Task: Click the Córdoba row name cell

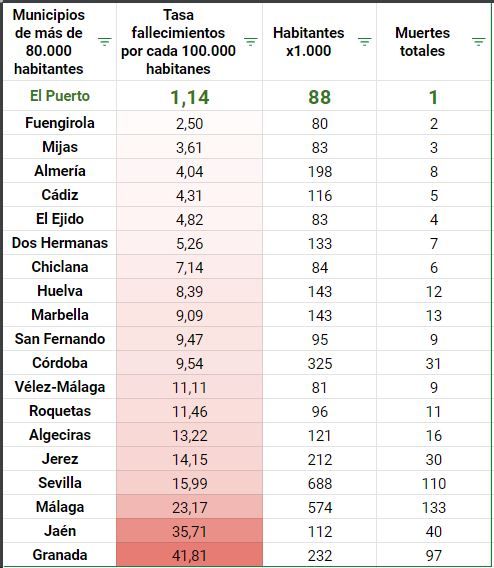Action: (x=60, y=363)
